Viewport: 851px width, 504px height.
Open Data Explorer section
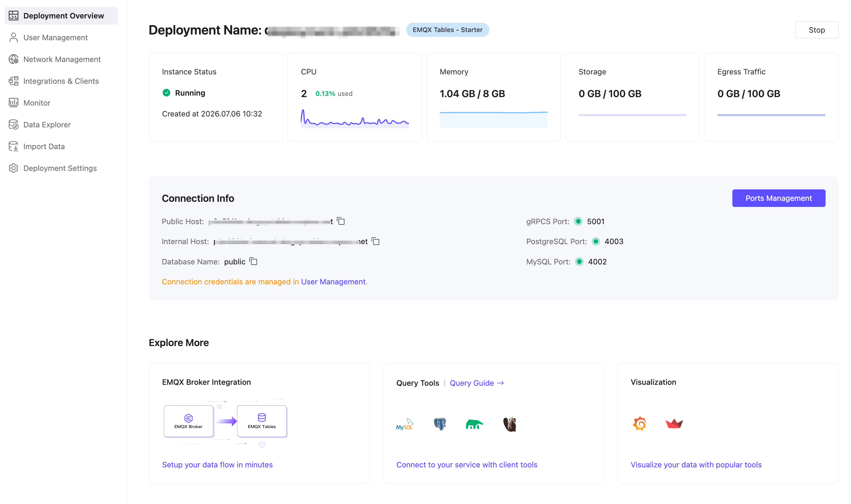click(x=61, y=125)
